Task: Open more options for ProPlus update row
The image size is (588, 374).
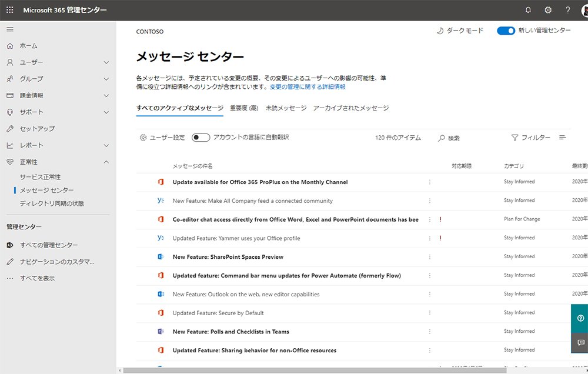Action: pyautogui.click(x=430, y=182)
